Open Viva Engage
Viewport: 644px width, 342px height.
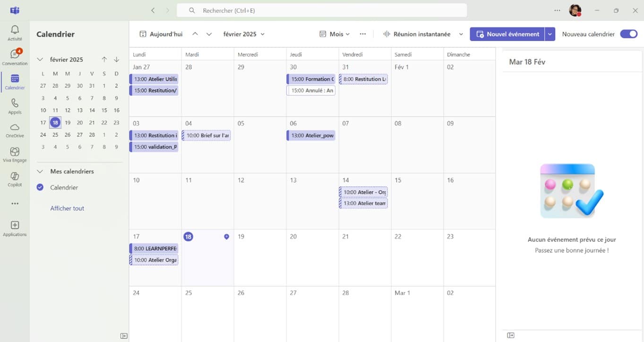(15, 154)
